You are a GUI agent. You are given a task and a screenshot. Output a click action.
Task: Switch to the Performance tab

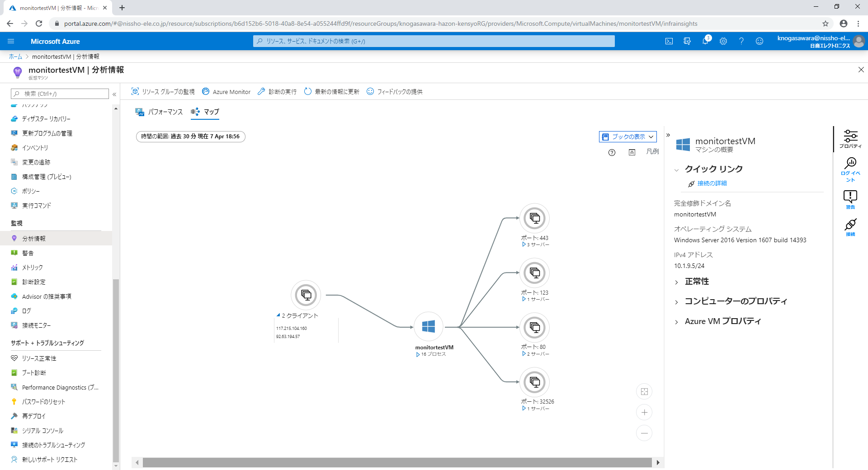pyautogui.click(x=159, y=112)
